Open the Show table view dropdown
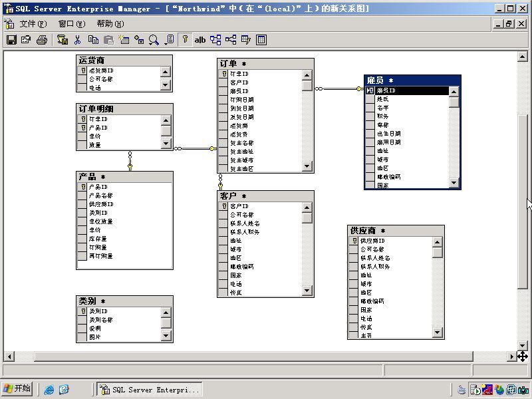Viewport: 532px width, 399px height. [x=170, y=40]
